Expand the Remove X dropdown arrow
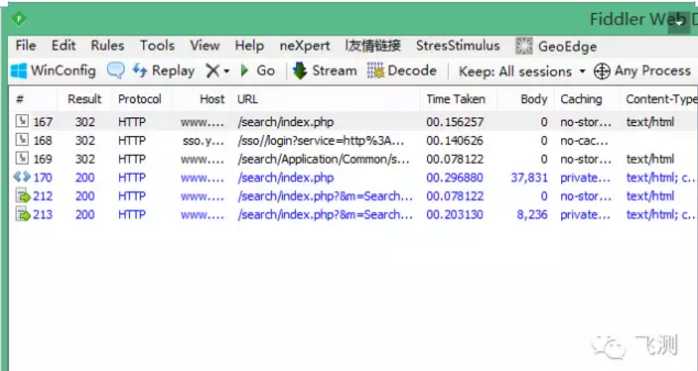 coord(226,71)
